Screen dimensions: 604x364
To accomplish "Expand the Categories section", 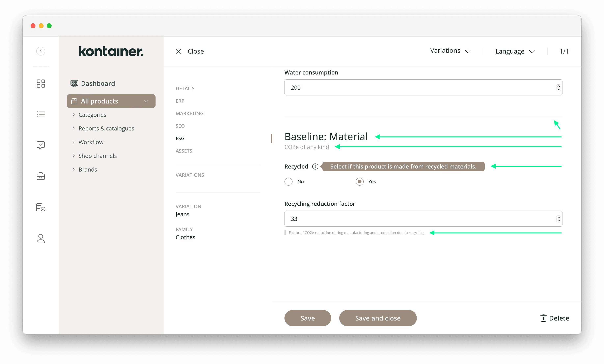I will click(x=92, y=115).
